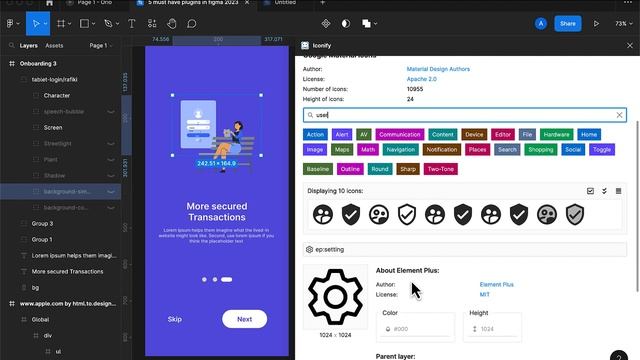
Task: Toggle the Shopping category filter
Action: point(540,150)
